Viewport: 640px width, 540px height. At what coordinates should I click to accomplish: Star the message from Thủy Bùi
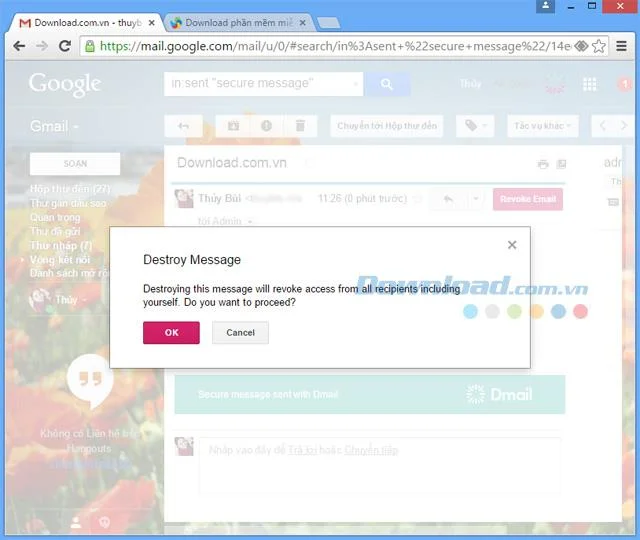tap(417, 199)
